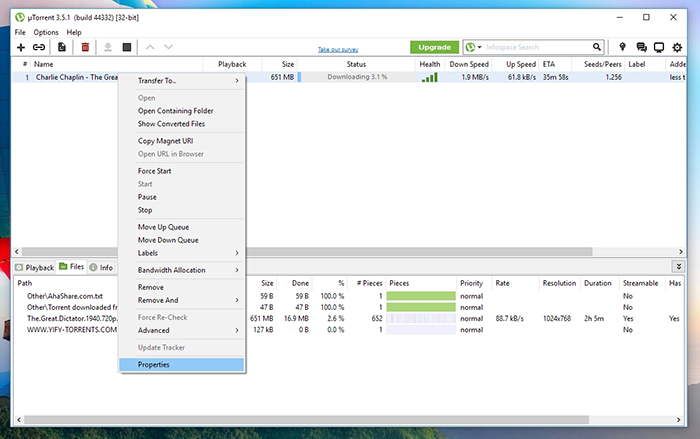The height and width of the screenshot is (439, 700).
Task: Select file The.Great.Dictator.1940.720p
Action: [x=72, y=318]
